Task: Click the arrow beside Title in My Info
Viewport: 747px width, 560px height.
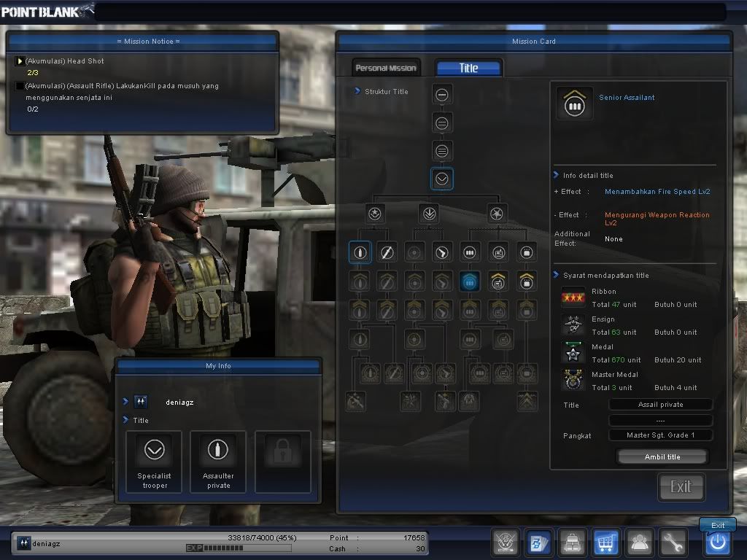Action: tap(125, 419)
